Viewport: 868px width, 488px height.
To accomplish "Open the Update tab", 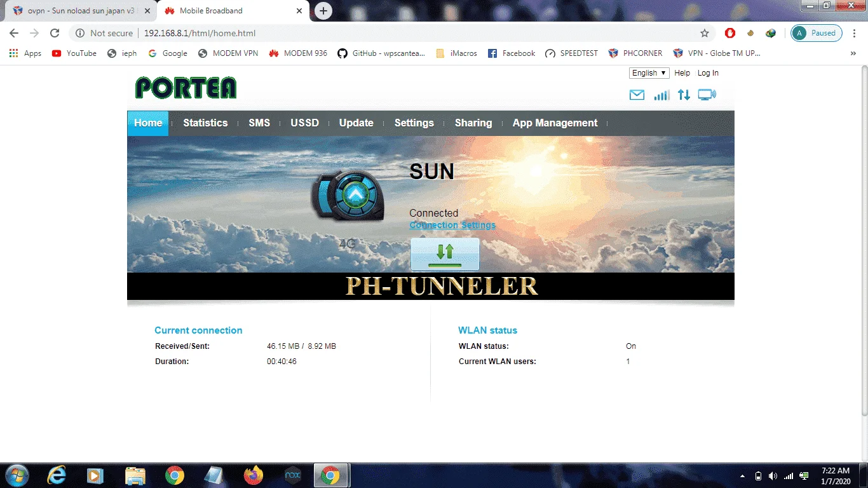I will [356, 123].
